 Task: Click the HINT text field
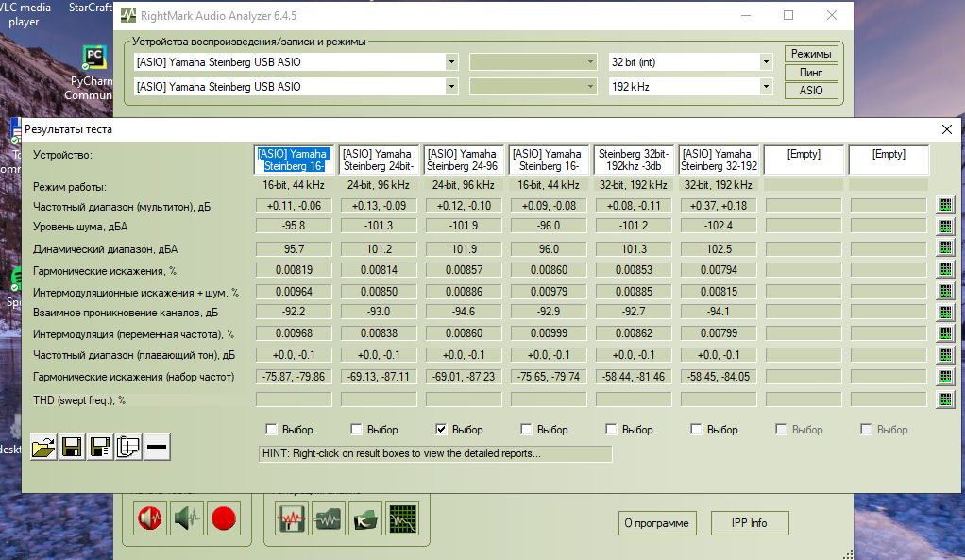(435, 453)
